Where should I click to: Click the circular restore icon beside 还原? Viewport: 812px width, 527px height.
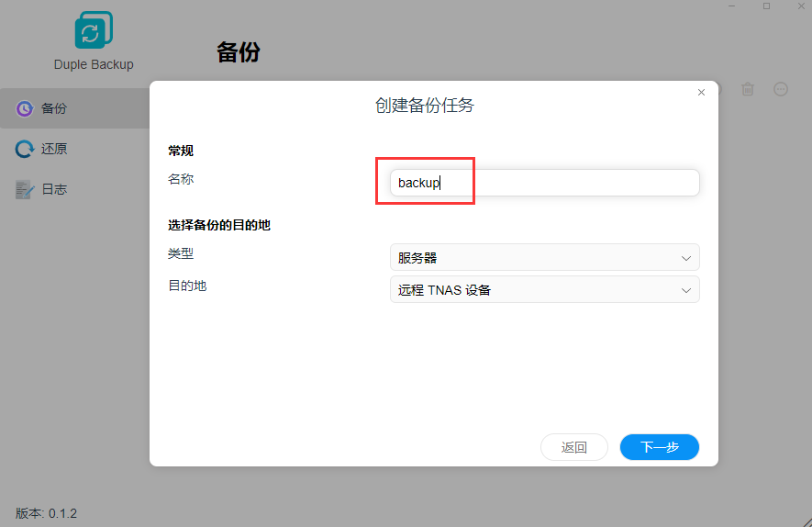pos(25,149)
